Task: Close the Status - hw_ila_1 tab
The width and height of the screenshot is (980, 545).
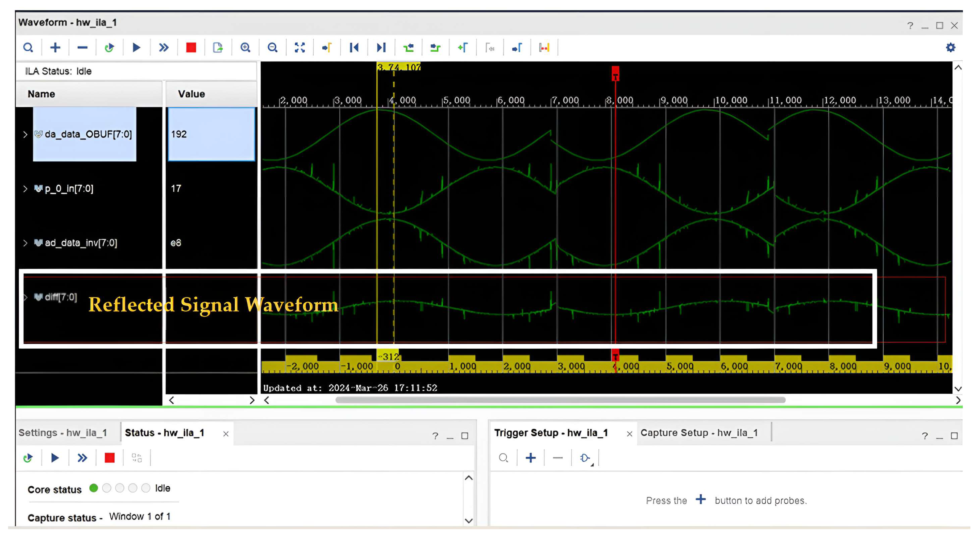Action: pos(226,434)
